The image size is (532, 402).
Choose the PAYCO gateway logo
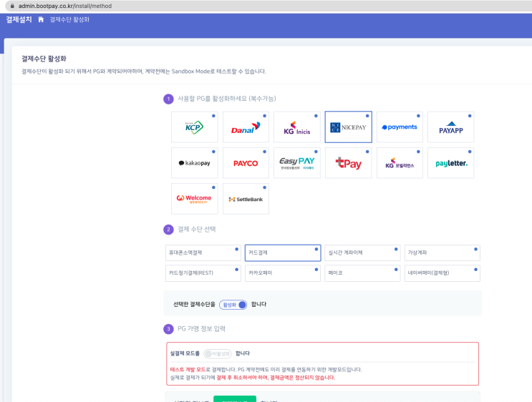click(x=246, y=163)
